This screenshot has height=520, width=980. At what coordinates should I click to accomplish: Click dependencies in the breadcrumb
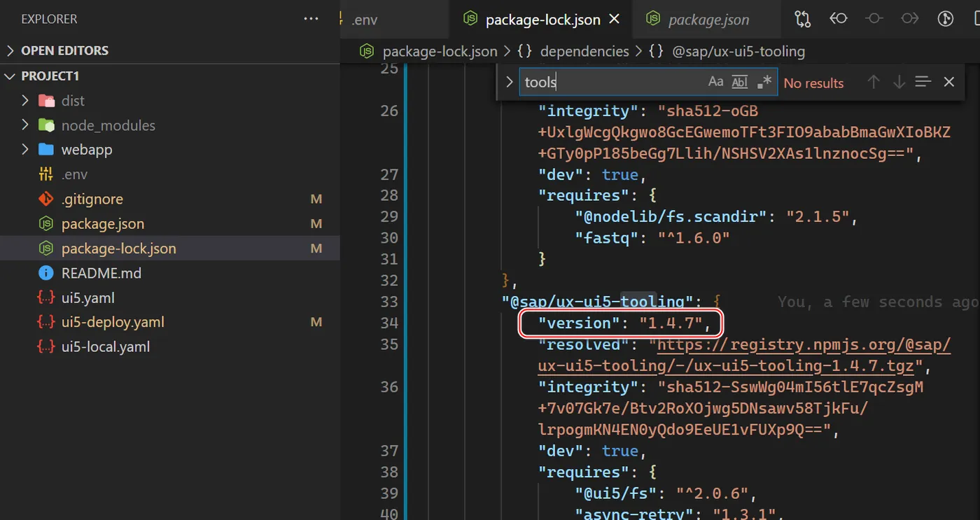point(584,51)
